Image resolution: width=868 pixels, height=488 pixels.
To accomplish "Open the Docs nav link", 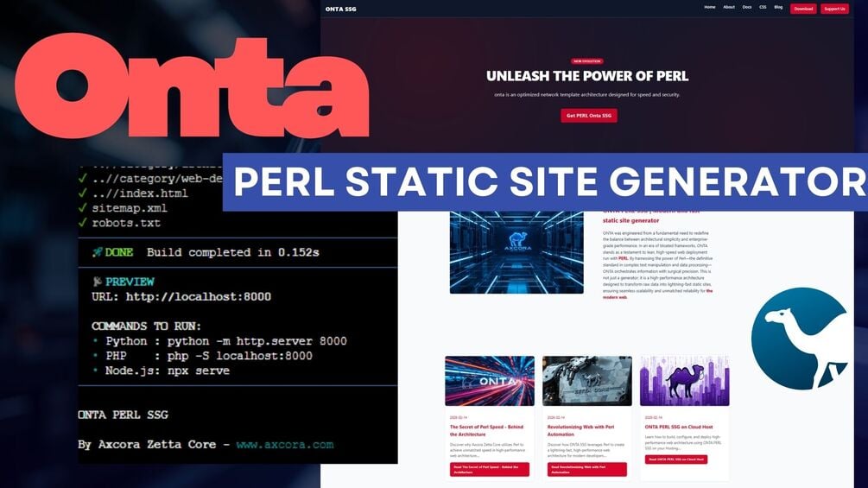I will click(747, 7).
